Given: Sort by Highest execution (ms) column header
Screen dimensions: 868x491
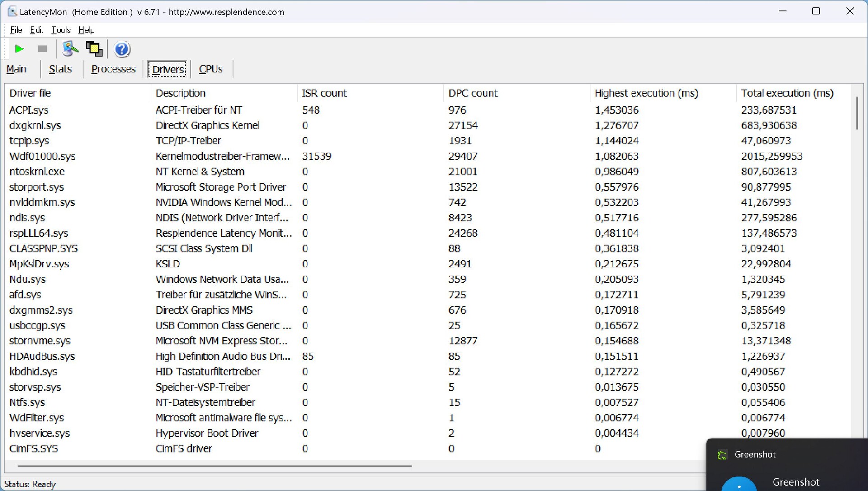Looking at the screenshot, I should [646, 93].
